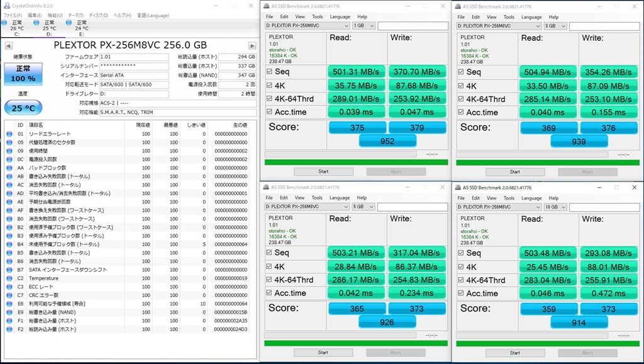Open the 3 GB test size dropdown
The width and height of the screenshot is (644, 364).
coord(555,26)
